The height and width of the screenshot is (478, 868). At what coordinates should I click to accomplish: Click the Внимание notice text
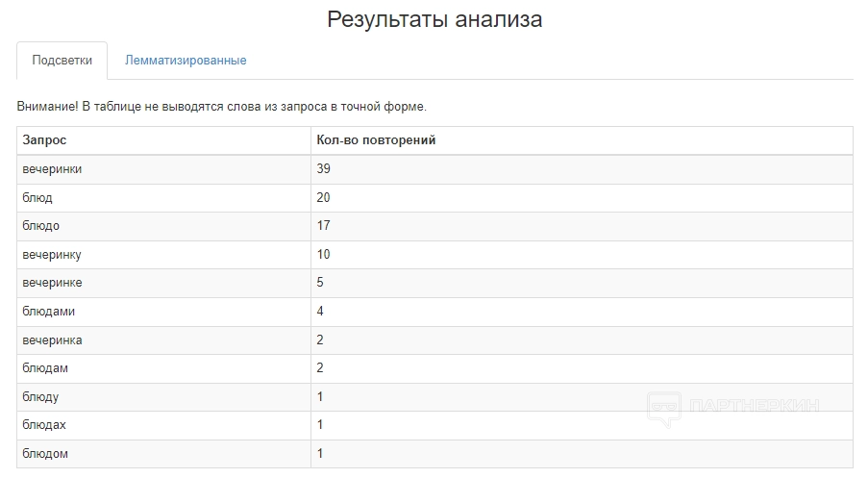click(x=221, y=106)
